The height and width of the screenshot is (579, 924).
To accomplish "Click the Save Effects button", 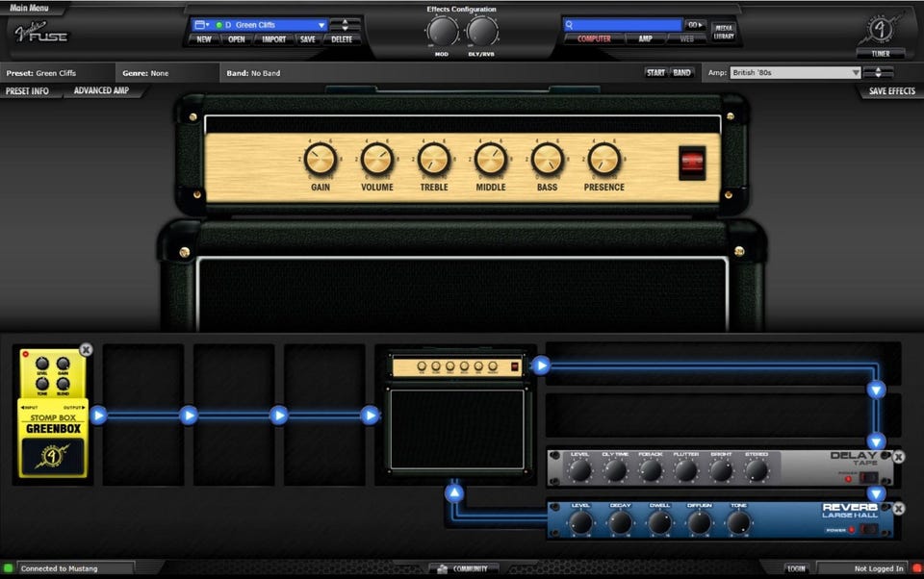I will pos(891,91).
